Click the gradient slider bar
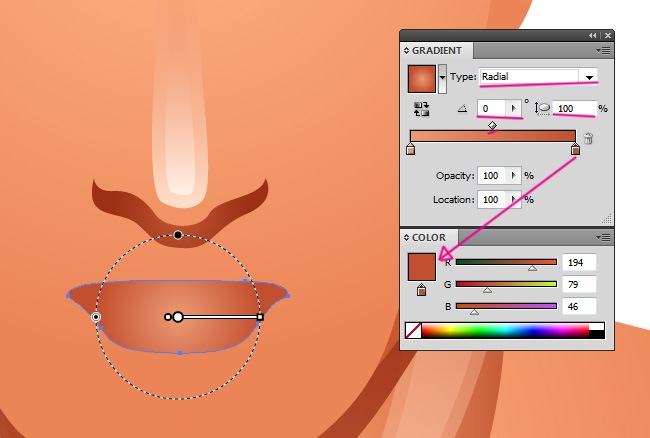Screen dimensions: 650x438 pos(492,136)
